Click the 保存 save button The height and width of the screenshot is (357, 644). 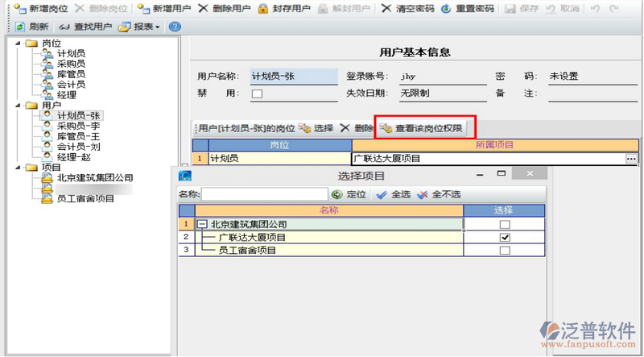[522, 8]
